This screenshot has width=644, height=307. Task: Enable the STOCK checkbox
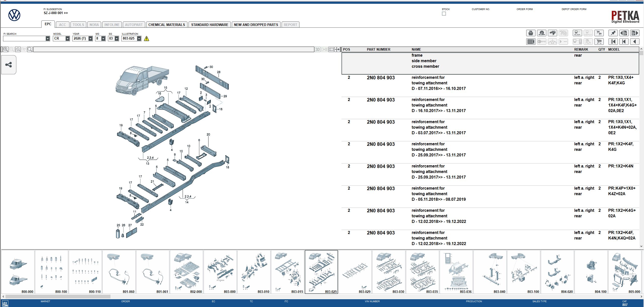(x=444, y=14)
